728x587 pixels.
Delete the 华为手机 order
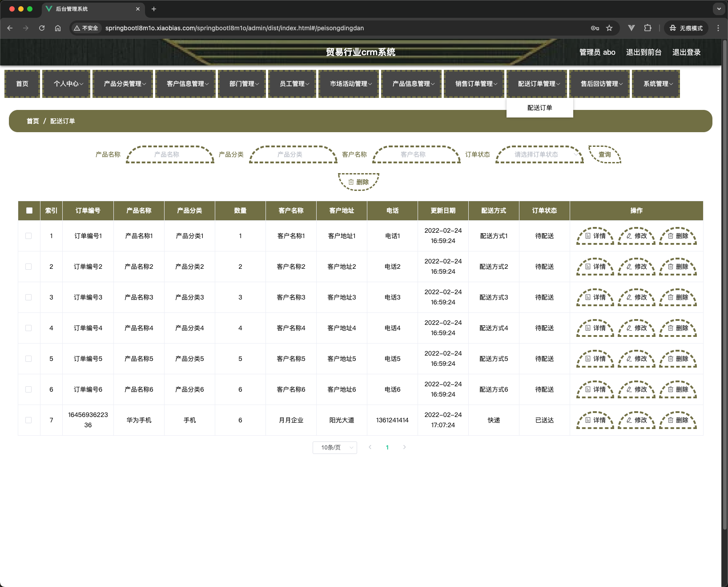point(678,420)
